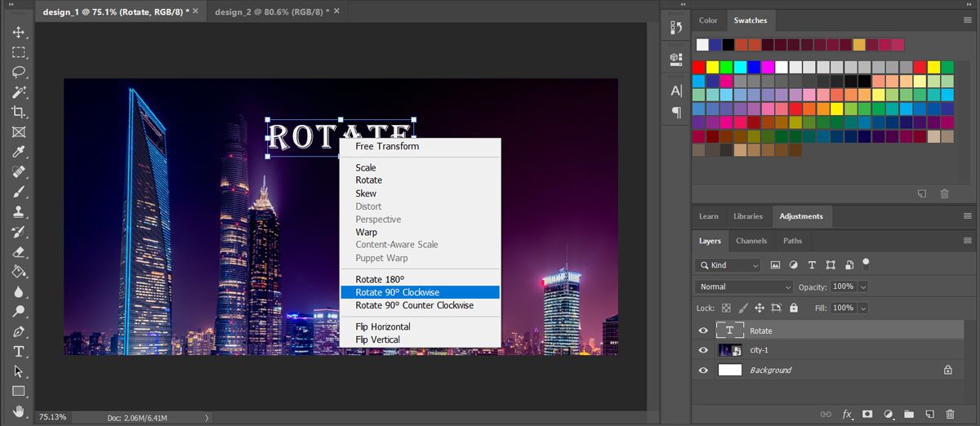Viewport: 980px width, 426px height.
Task: Open the History panel icon
Action: pyautogui.click(x=676, y=28)
